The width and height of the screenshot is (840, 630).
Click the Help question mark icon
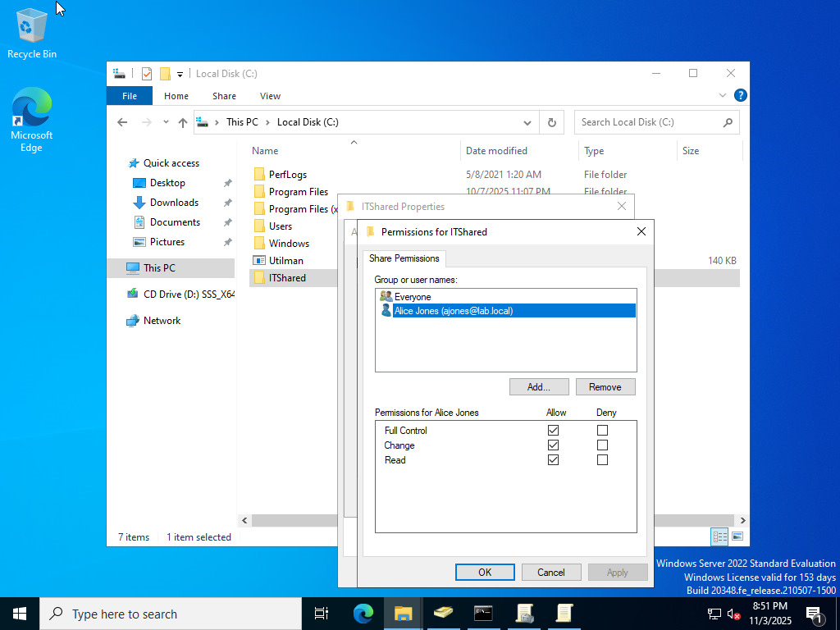pos(740,96)
